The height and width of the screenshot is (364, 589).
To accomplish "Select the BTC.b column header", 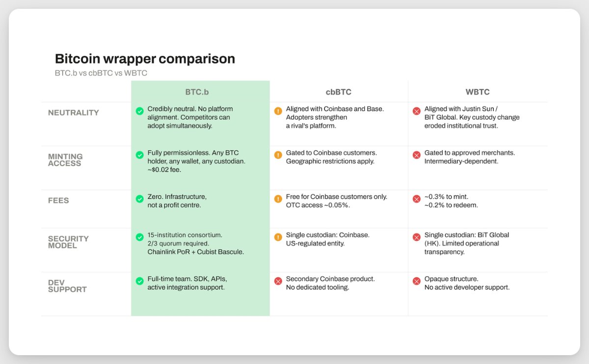I will (200, 92).
